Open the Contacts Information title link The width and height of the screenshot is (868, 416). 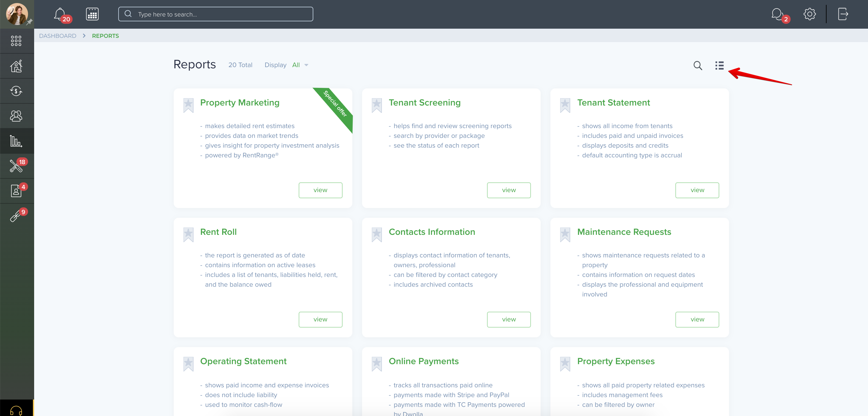(x=432, y=232)
